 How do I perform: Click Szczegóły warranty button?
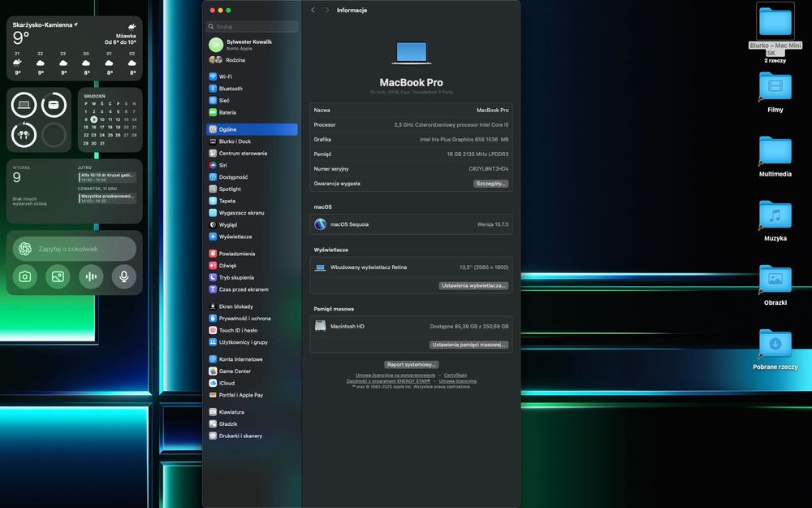pos(490,184)
